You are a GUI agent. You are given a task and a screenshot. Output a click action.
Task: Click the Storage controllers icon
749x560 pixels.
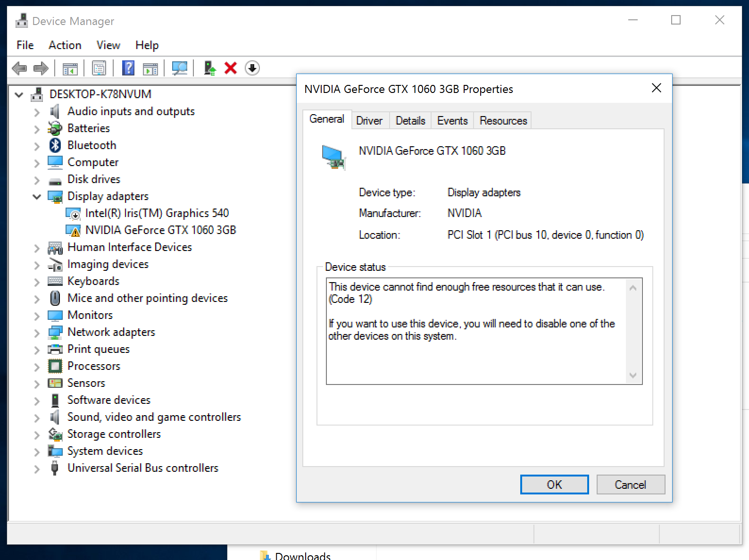coord(55,434)
